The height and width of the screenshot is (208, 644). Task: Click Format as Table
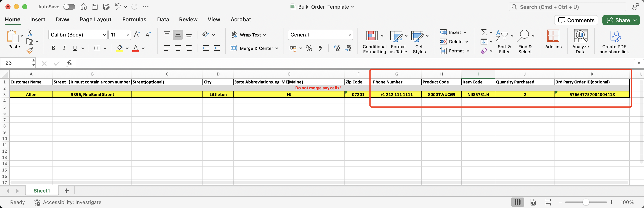(398, 42)
